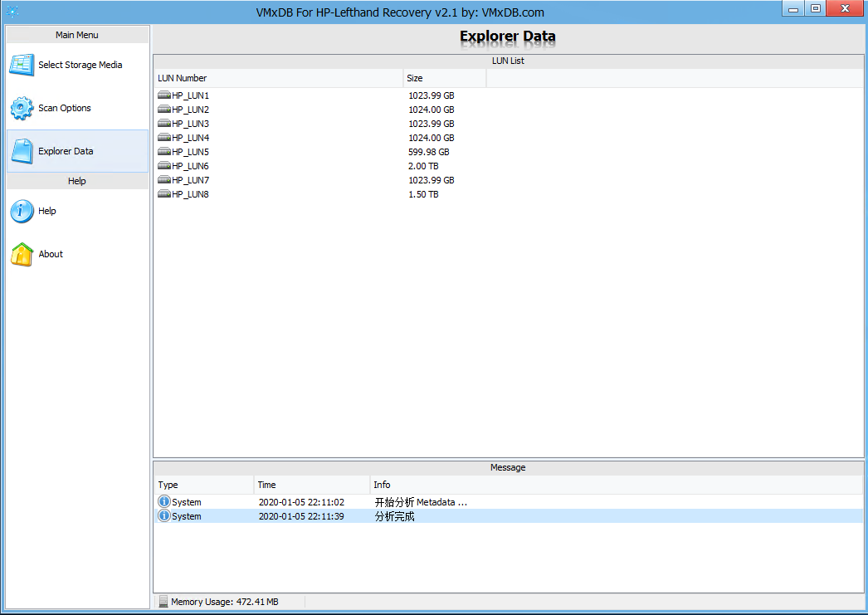Click the '开始分析 Metadata ...' message info
This screenshot has width=868, height=615.
tap(421, 502)
